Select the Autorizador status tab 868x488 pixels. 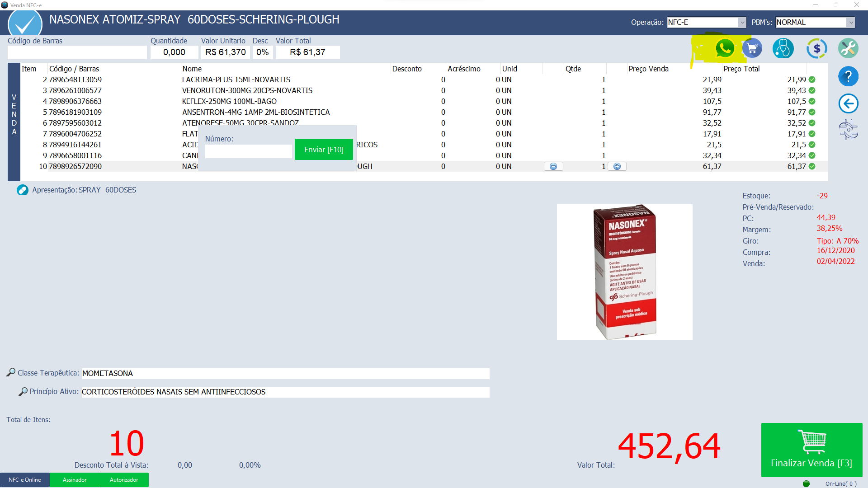tap(124, 480)
